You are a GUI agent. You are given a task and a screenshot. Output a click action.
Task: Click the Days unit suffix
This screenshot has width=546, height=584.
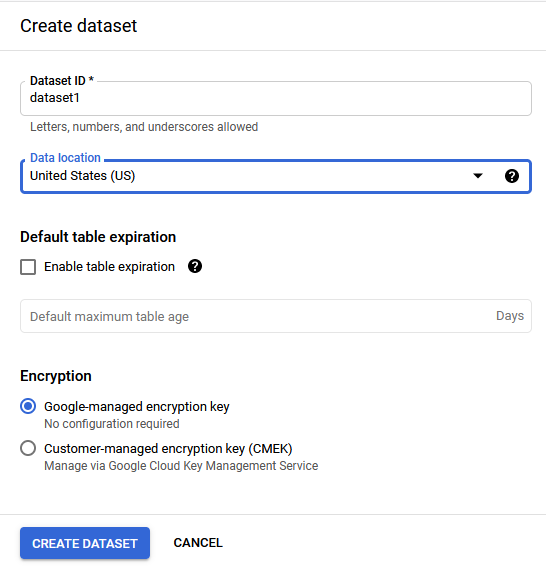click(x=510, y=316)
